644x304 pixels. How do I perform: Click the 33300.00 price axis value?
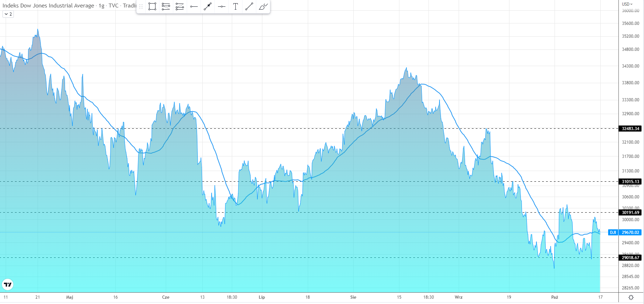[x=631, y=100]
